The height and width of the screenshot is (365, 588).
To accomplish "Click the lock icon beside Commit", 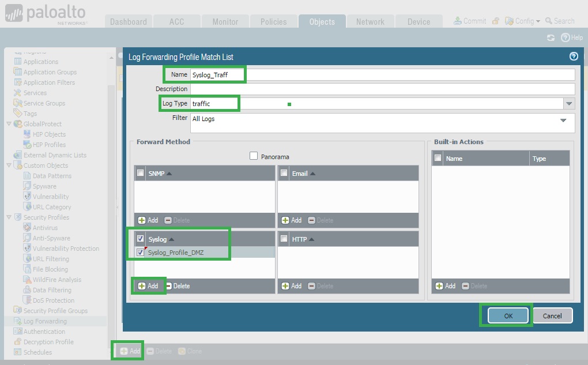I will [495, 21].
